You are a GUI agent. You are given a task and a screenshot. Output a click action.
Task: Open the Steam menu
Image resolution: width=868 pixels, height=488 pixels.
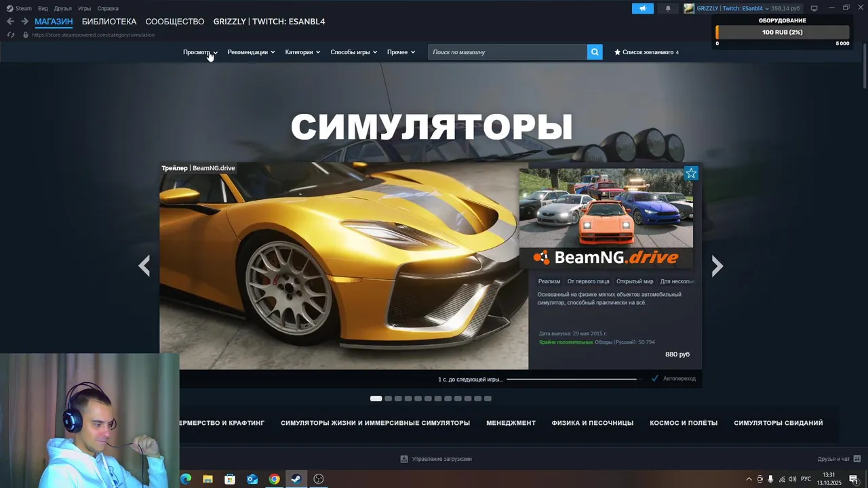click(x=24, y=8)
